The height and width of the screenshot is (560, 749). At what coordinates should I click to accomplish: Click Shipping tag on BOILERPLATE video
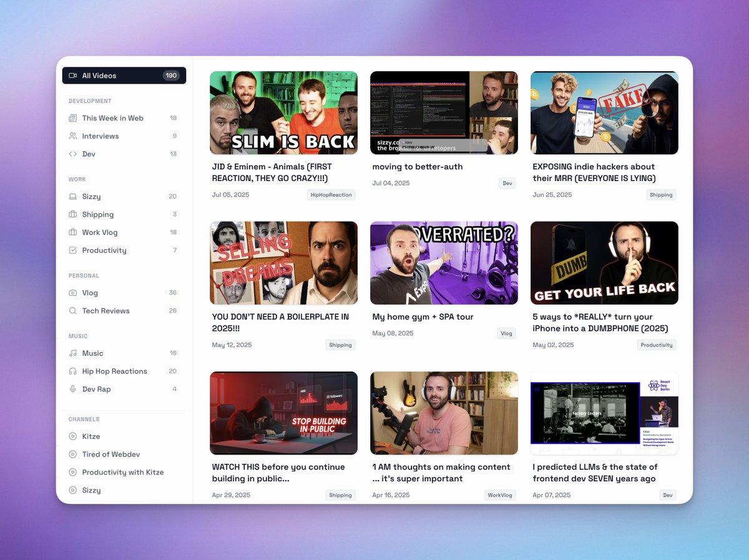341,345
